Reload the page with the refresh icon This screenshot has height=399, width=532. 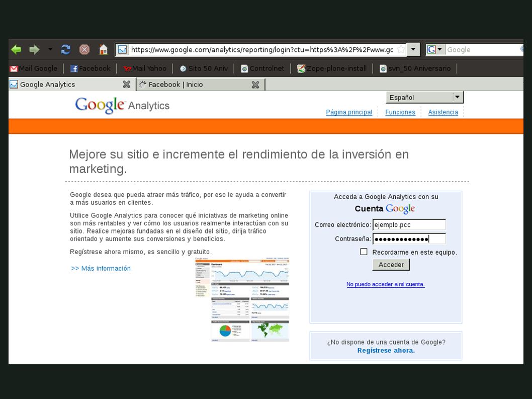pyautogui.click(x=65, y=50)
